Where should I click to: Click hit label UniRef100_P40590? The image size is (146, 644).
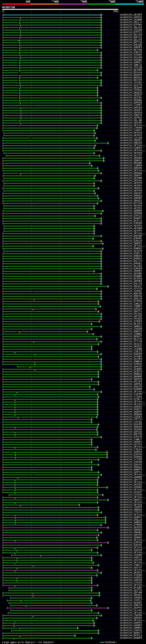pyautogui.click(x=131, y=55)
